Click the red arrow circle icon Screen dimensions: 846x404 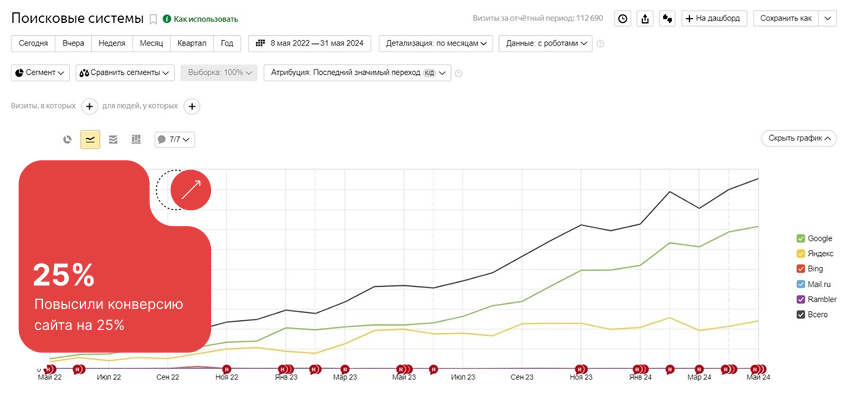tap(191, 189)
